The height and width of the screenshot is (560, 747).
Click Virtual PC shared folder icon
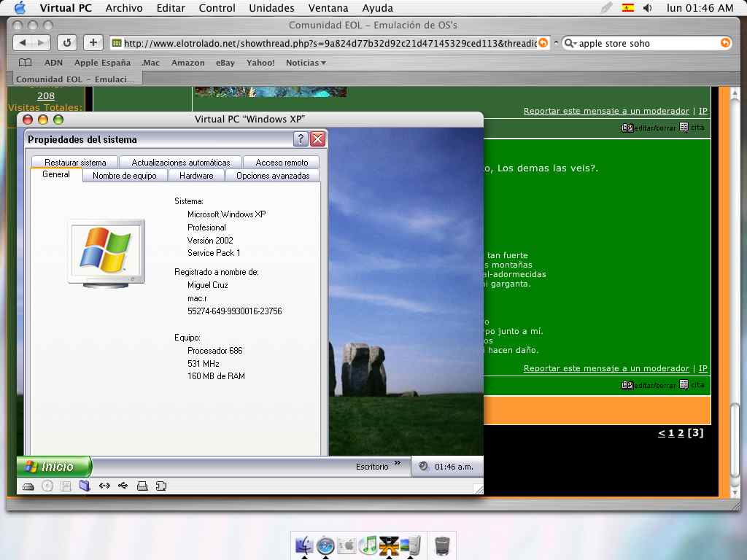(85, 486)
